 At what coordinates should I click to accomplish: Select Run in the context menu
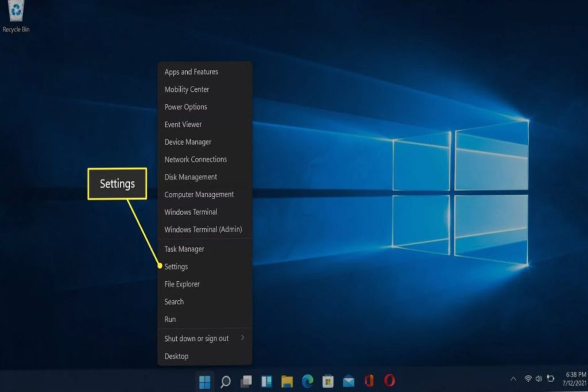(x=205, y=319)
